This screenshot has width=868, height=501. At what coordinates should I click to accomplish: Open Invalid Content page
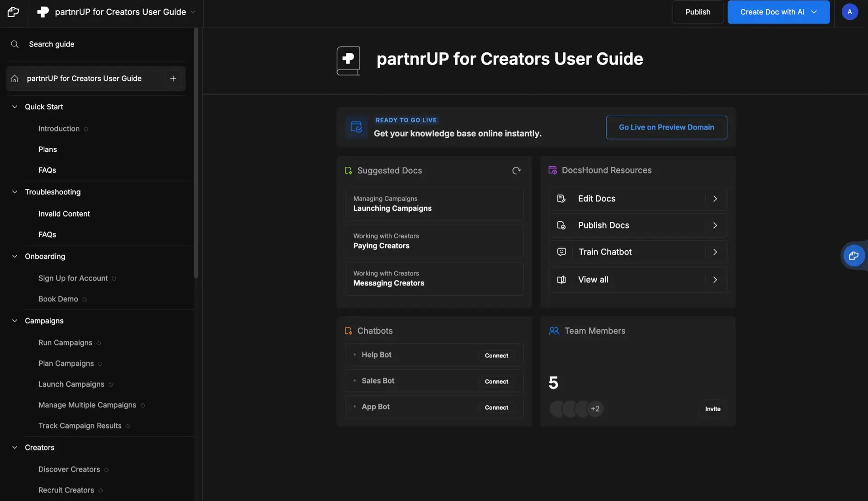coord(64,214)
